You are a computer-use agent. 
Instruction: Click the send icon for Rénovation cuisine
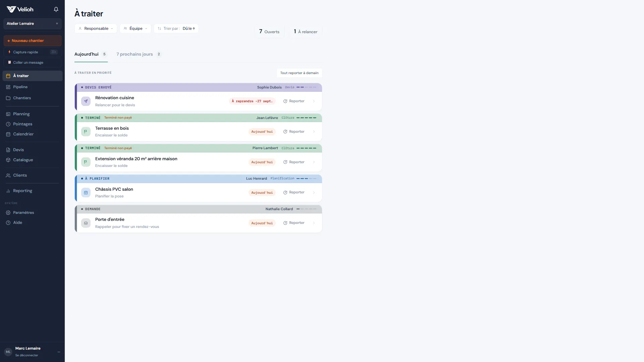(86, 101)
